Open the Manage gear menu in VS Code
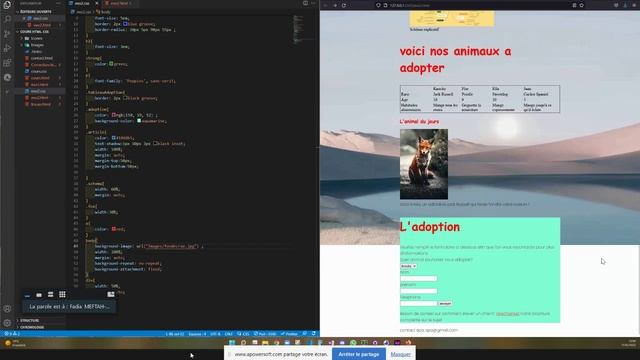 click(7, 323)
